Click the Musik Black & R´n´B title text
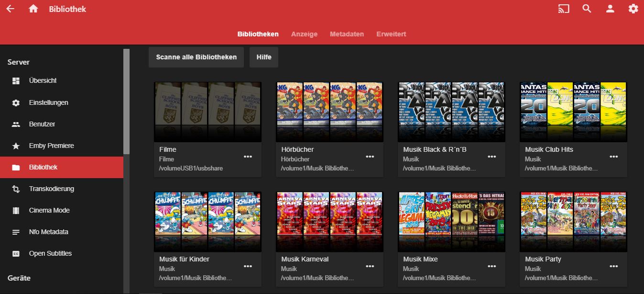The image size is (644, 294). pyautogui.click(x=435, y=149)
